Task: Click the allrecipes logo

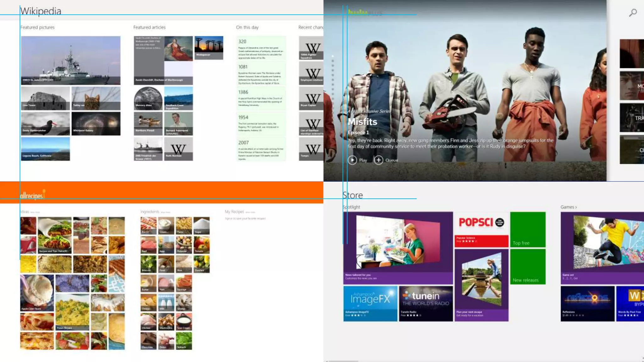Action: coord(32,195)
